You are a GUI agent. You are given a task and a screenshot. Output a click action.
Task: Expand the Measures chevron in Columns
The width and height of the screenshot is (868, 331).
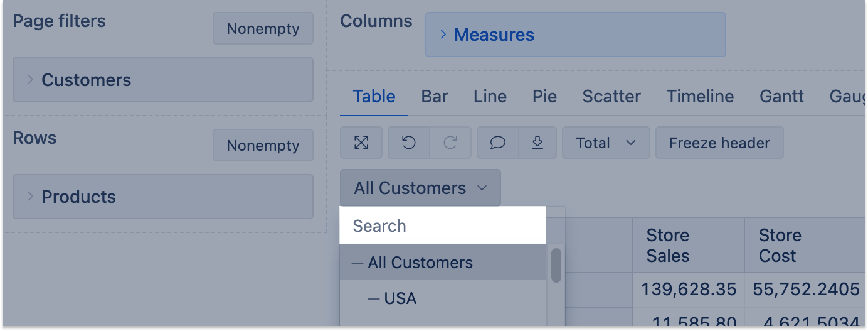tap(443, 35)
